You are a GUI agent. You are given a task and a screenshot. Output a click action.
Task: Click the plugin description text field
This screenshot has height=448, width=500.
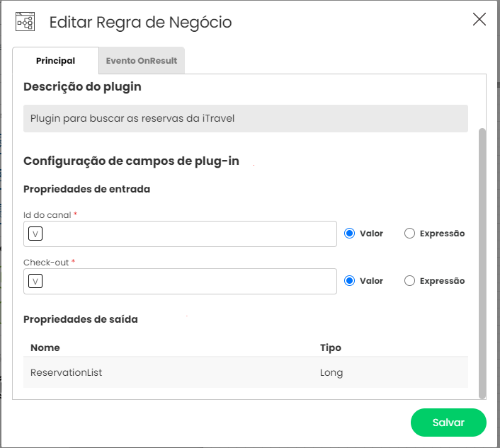246,118
